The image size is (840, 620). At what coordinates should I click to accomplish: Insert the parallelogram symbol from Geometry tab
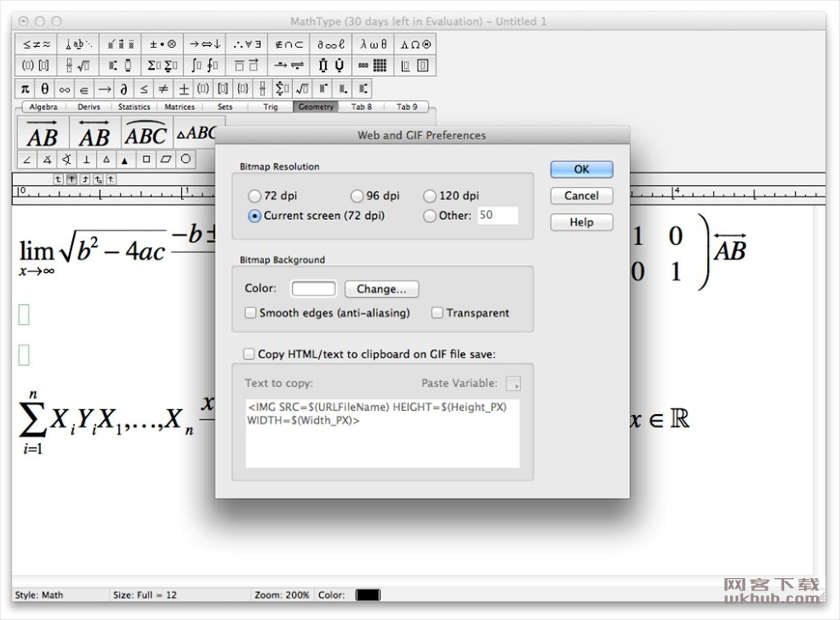tap(166, 160)
